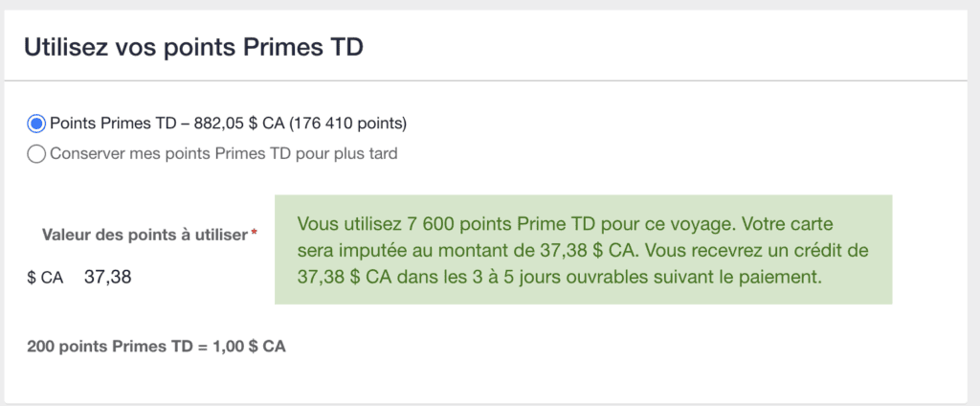The height and width of the screenshot is (406, 980).
Task: Click the 'Valeur des points à utiliser' label
Action: click(x=145, y=235)
